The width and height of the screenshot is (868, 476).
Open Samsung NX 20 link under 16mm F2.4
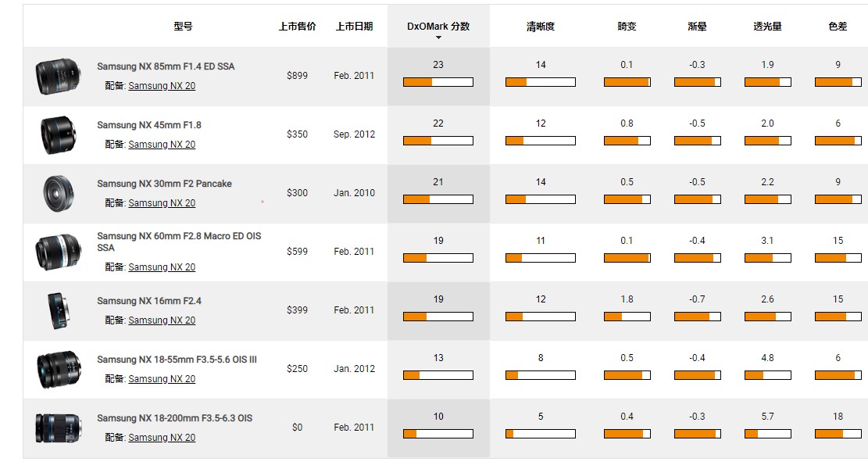(162, 320)
